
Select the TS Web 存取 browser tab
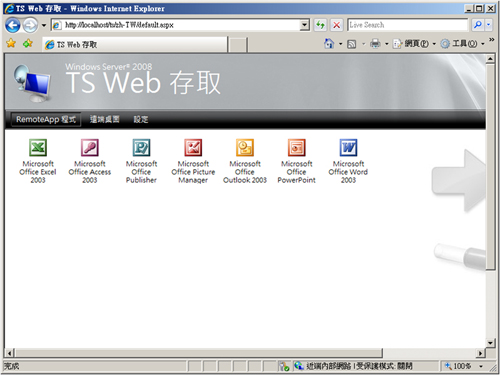[135, 44]
